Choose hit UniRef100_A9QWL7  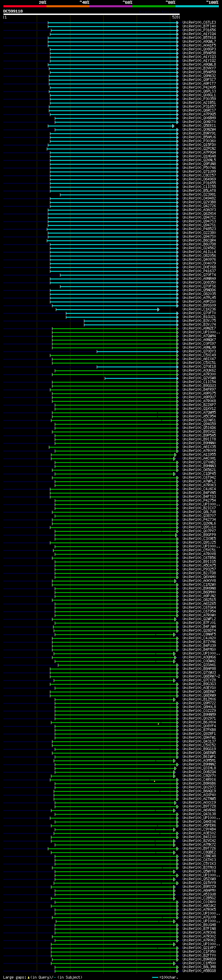(199, 41)
